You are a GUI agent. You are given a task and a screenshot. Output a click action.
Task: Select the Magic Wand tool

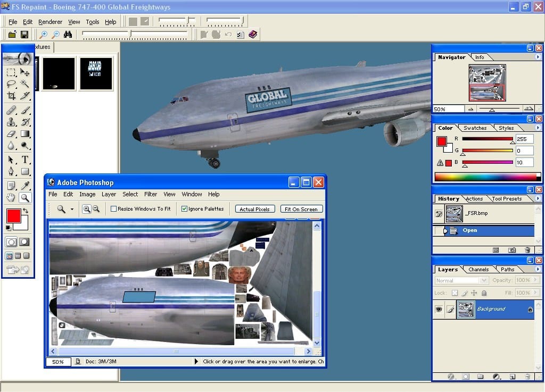click(25, 84)
